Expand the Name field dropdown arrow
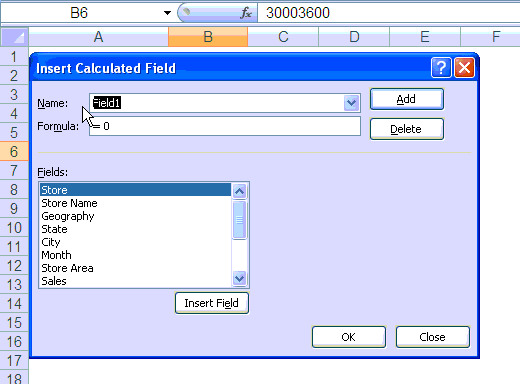Viewport: 520px width, 384px height. [351, 103]
